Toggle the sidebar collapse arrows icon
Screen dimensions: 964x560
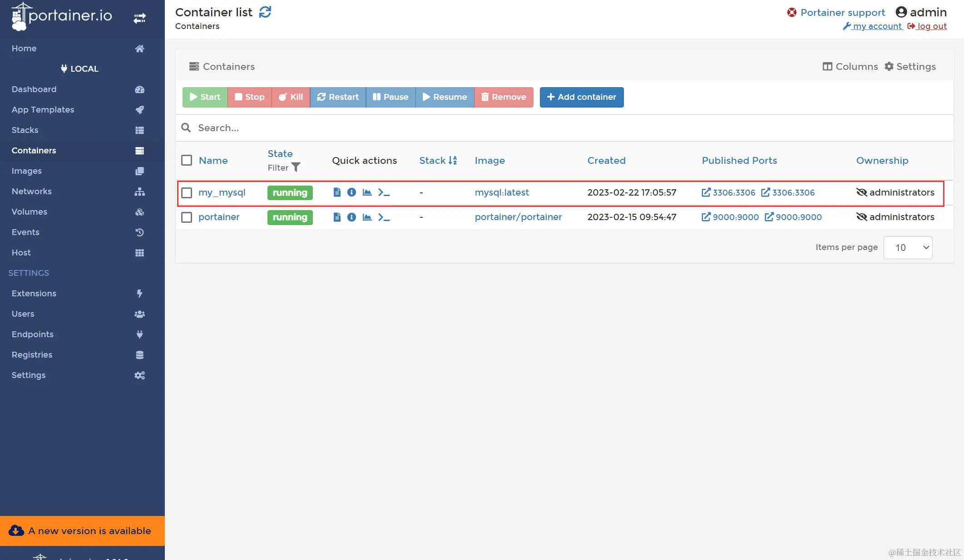point(139,18)
